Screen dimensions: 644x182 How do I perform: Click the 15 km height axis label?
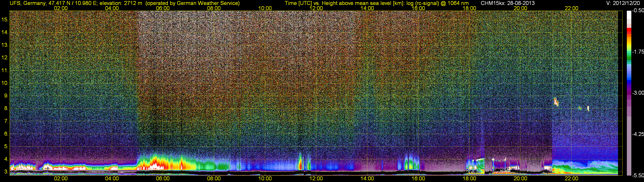point(5,19)
